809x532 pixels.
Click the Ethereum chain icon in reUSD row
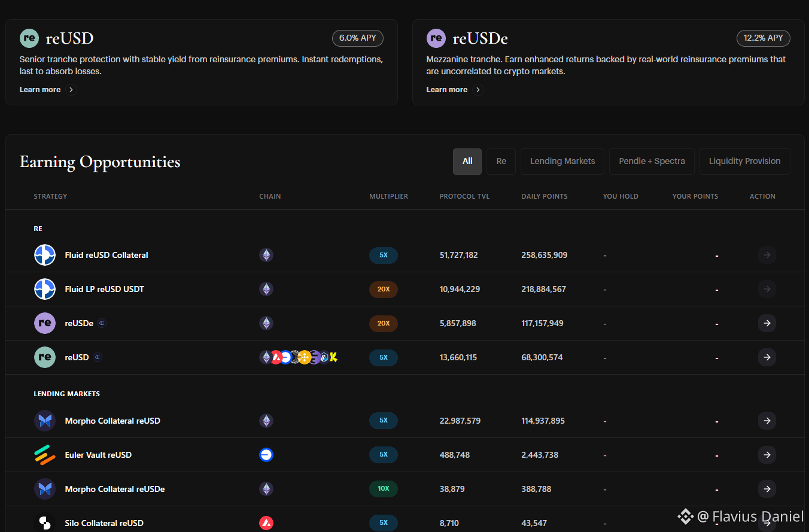pyautogui.click(x=266, y=357)
